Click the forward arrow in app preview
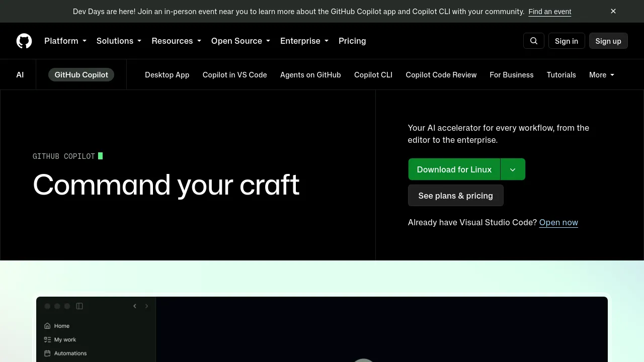Viewport: 644px width, 362px height. pos(146,306)
